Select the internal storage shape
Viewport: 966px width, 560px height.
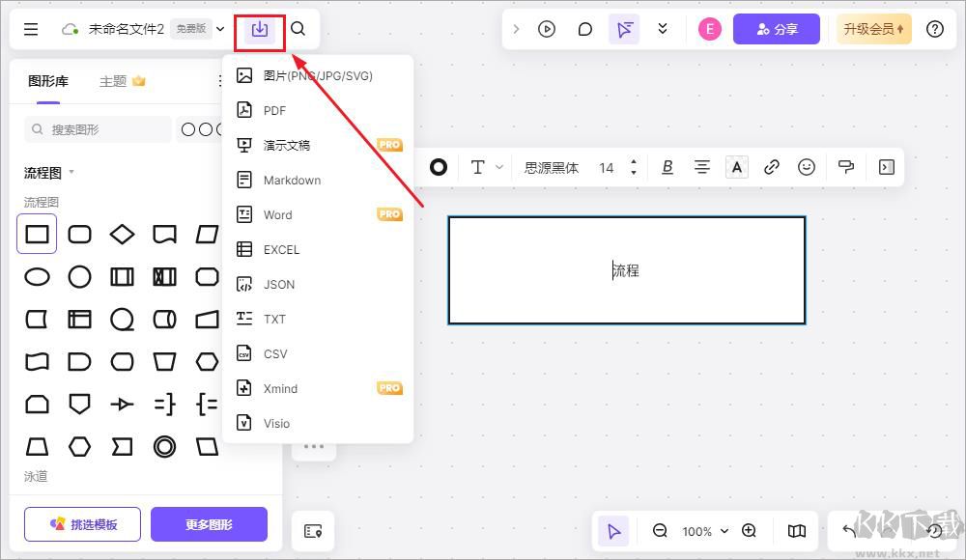pos(79,320)
